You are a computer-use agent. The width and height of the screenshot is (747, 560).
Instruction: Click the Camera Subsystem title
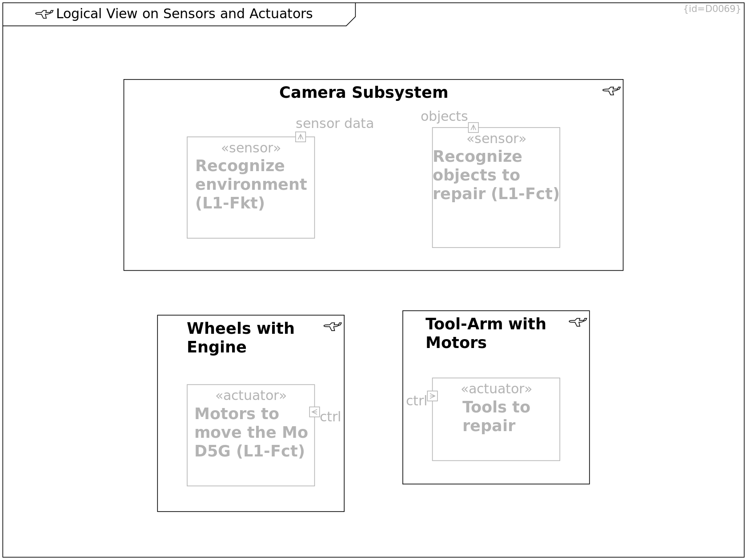(364, 93)
